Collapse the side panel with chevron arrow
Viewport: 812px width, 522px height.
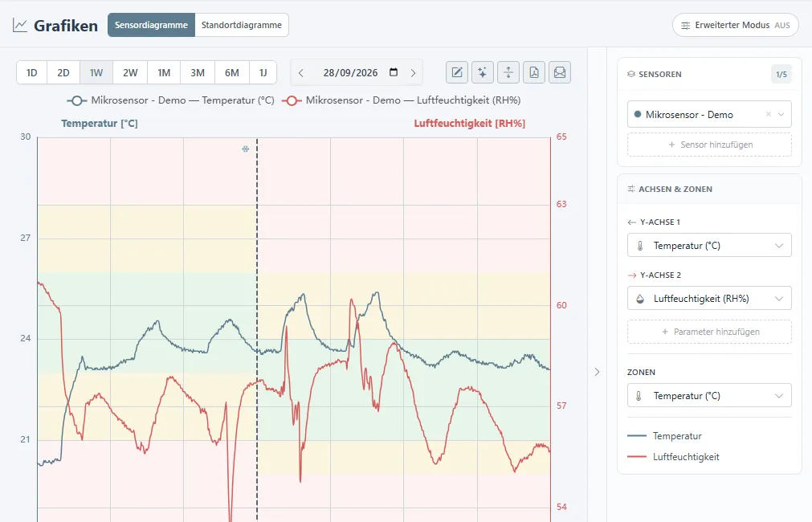coord(597,372)
